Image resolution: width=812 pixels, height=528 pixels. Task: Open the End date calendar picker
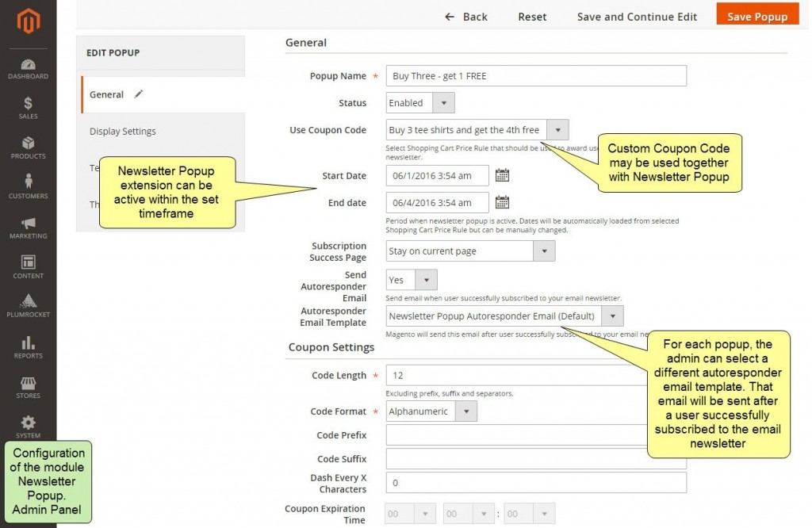pos(502,202)
